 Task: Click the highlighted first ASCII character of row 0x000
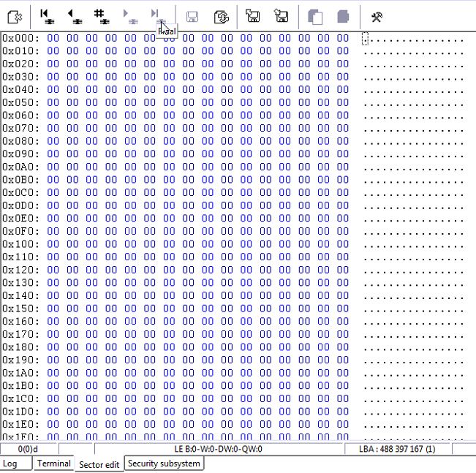pos(365,39)
